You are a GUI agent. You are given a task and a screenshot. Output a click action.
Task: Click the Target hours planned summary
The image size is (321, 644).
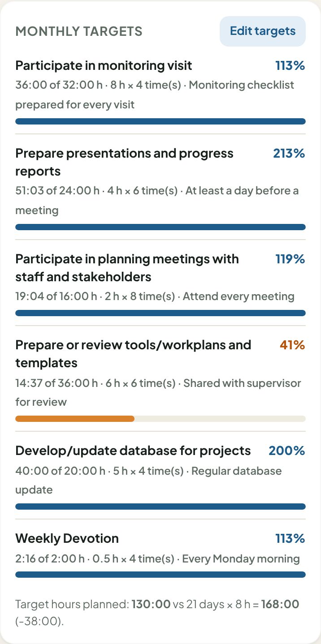157,613
